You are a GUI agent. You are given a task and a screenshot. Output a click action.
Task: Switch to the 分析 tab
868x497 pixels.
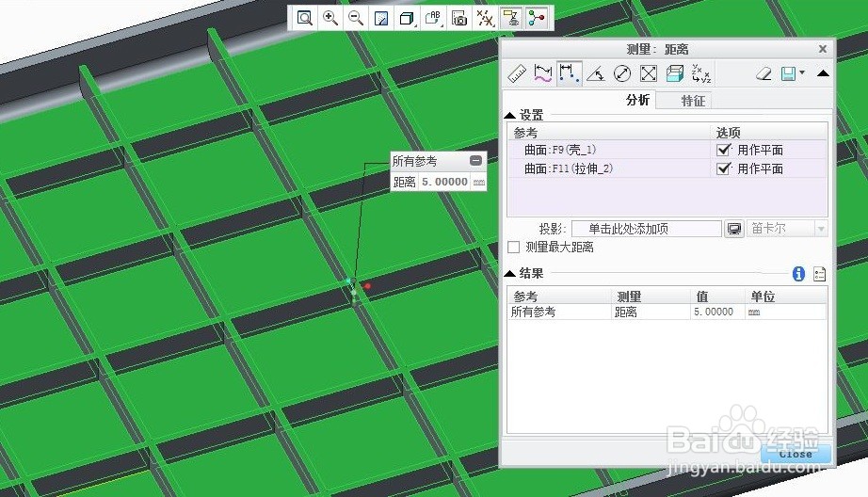[x=637, y=100]
